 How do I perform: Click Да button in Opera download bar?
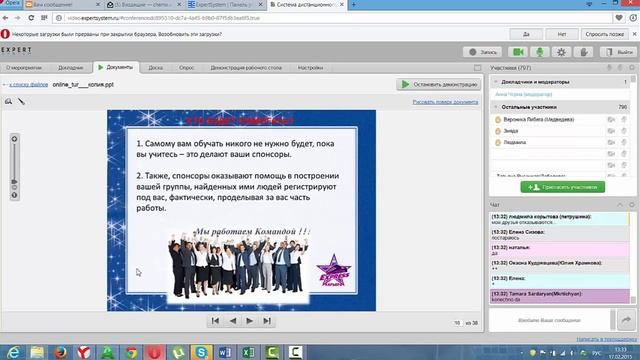pos(526,34)
